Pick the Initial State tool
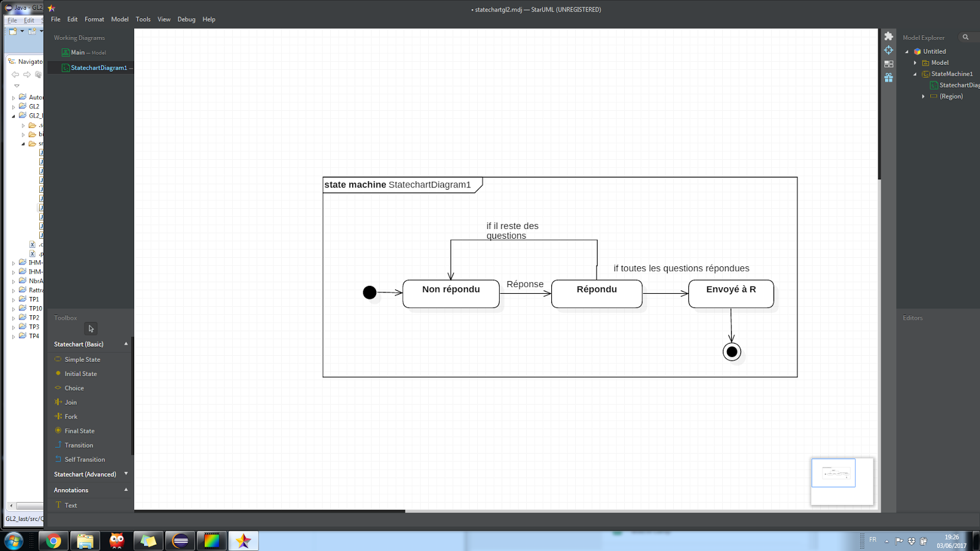 point(80,373)
